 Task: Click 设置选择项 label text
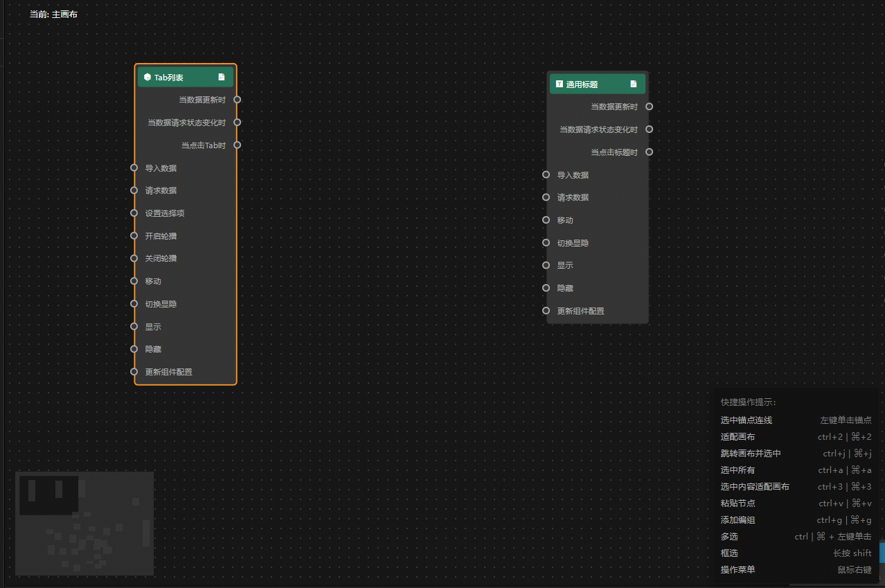pyautogui.click(x=165, y=213)
